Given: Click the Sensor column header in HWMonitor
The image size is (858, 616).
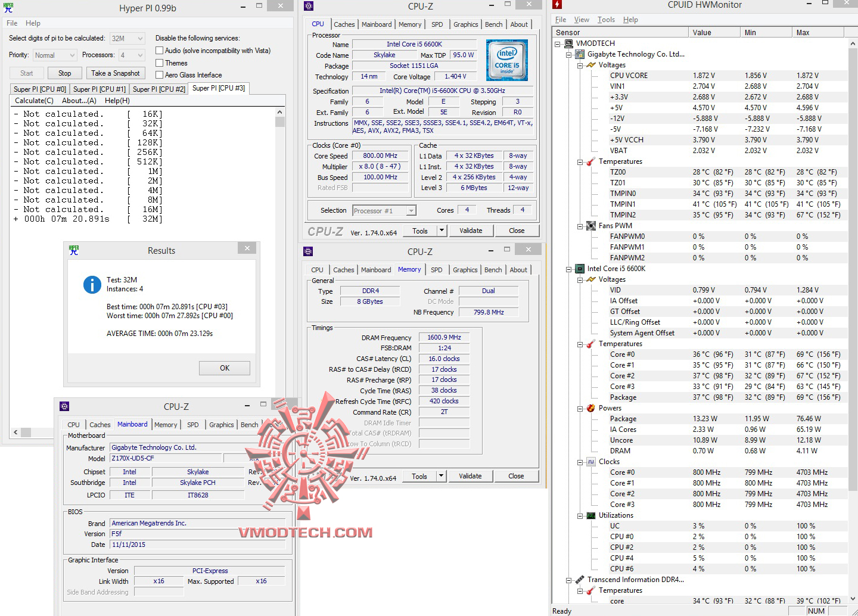Looking at the screenshot, I should tap(620, 33).
